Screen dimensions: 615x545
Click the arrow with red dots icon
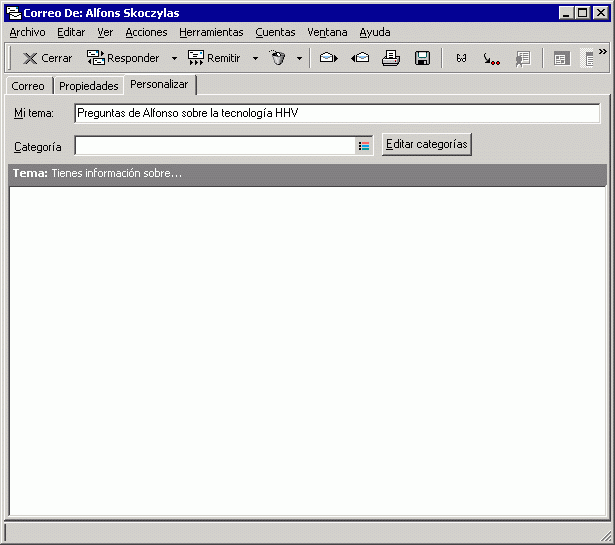click(x=491, y=59)
